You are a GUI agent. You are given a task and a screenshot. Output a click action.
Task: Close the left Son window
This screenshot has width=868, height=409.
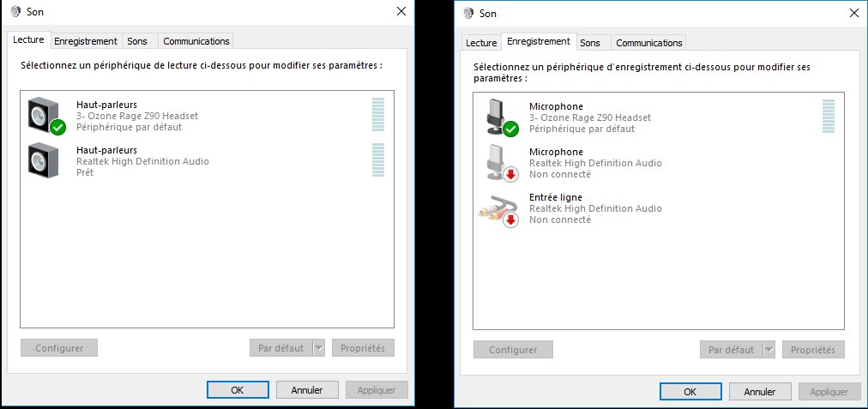click(x=401, y=11)
